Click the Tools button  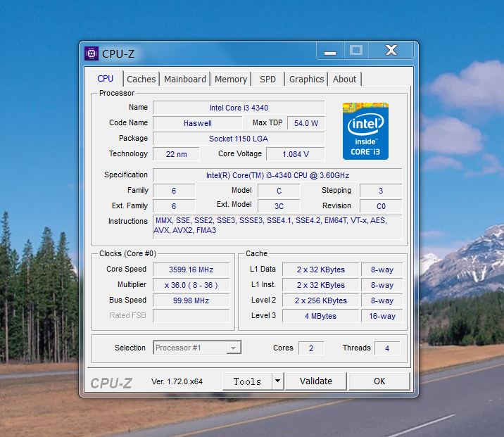pyautogui.click(x=247, y=381)
